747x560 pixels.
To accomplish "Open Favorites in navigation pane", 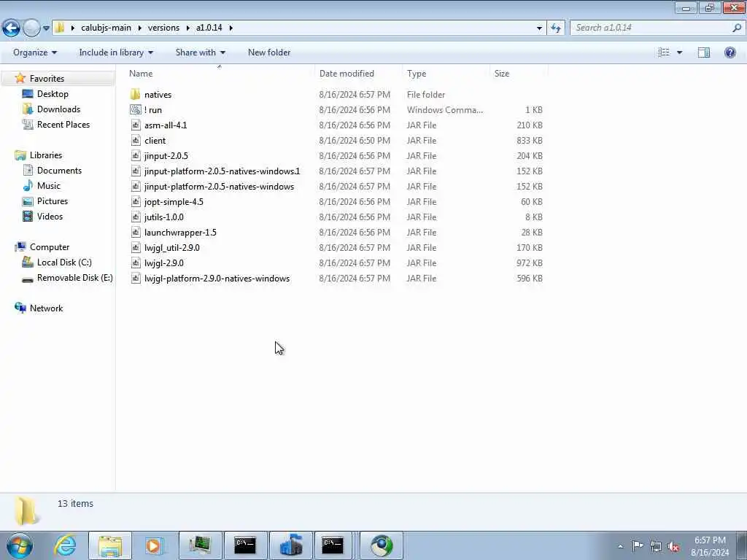I will (x=47, y=79).
